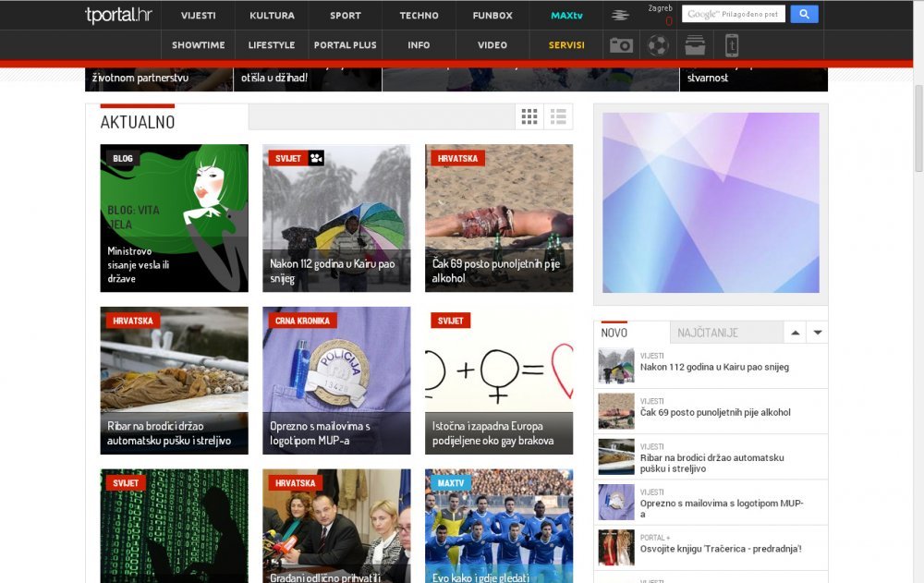Open police badge thumbnail in Novo list
This screenshot has height=583, width=924.
click(616, 503)
